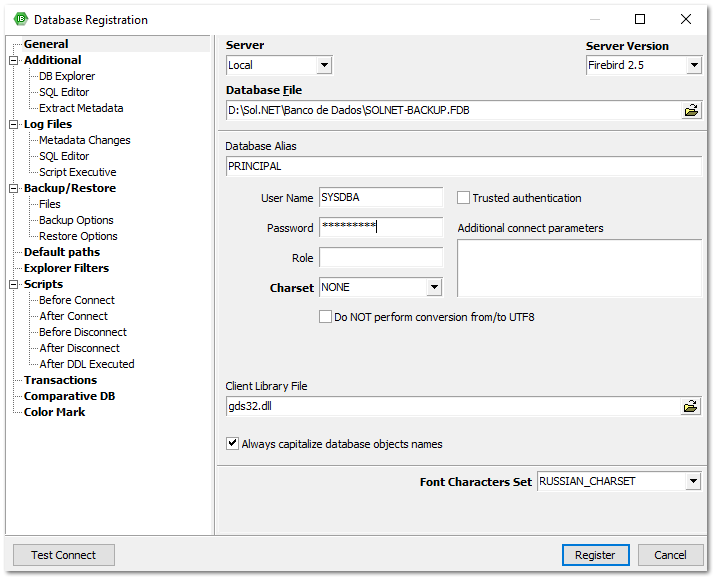The width and height of the screenshot is (716, 580).
Task: Enable the Trusted authentication checkbox
Action: click(464, 198)
